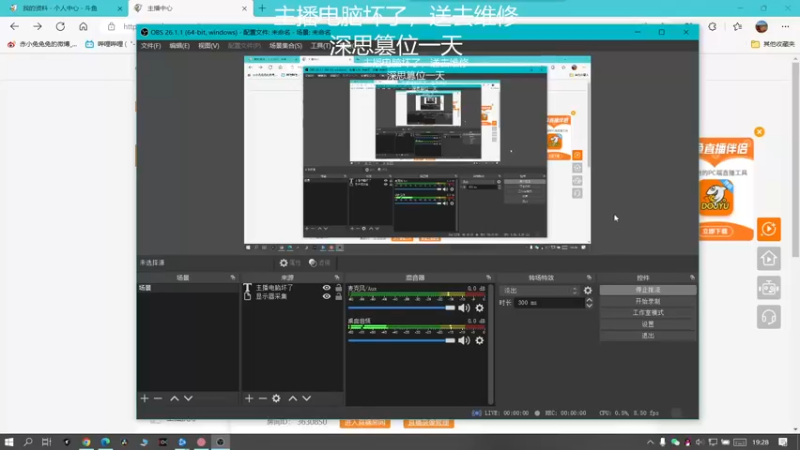Pop out the 混音器 dock panel
The height and width of the screenshot is (450, 800).
click(x=488, y=278)
